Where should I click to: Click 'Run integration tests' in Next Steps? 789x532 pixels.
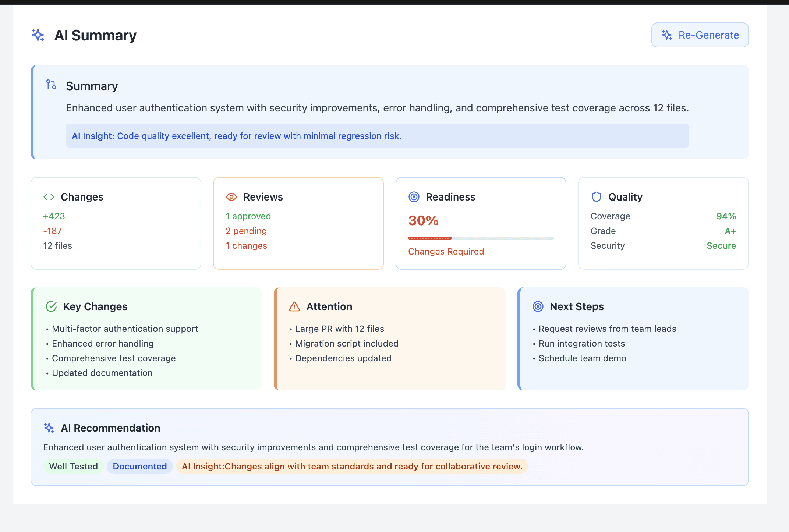pyautogui.click(x=581, y=343)
